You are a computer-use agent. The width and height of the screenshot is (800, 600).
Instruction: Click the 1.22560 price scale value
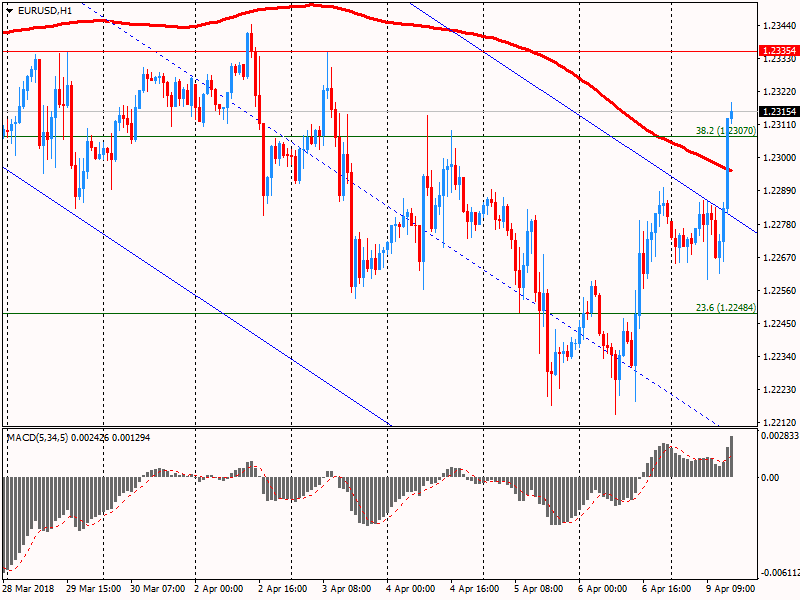click(780, 290)
